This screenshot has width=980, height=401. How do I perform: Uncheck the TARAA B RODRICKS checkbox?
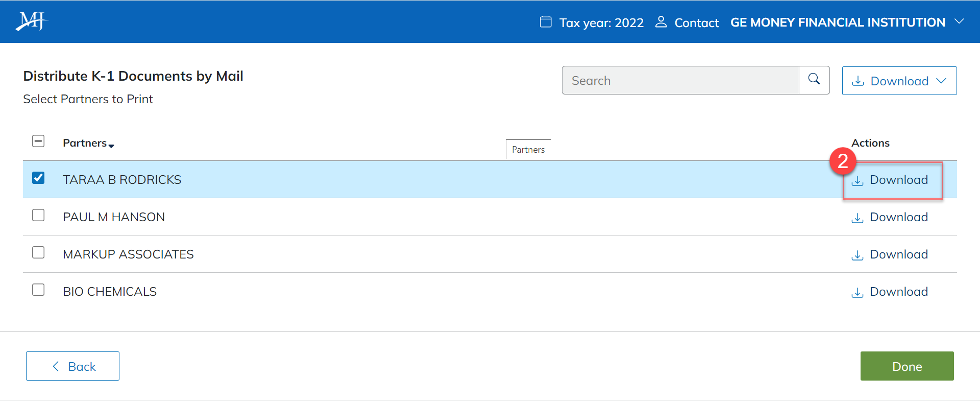point(38,178)
